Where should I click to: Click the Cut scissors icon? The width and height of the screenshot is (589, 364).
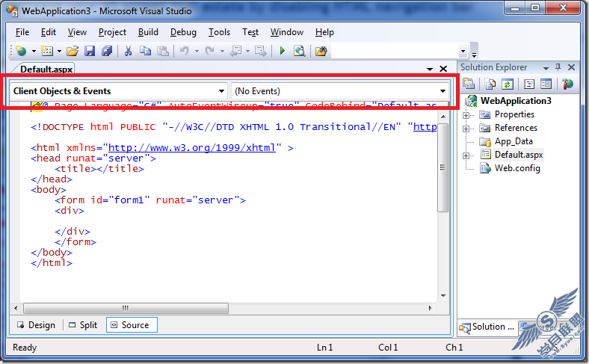[128, 51]
